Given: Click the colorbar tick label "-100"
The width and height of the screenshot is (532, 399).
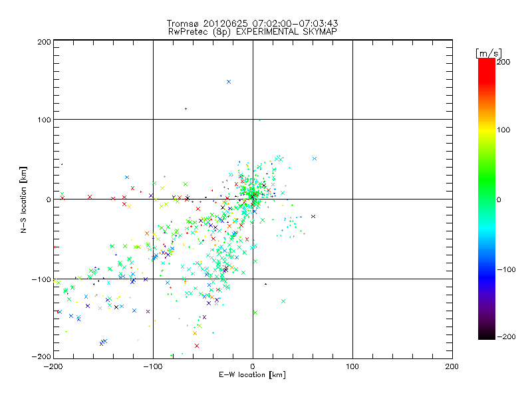Looking at the screenshot, I should point(506,269).
